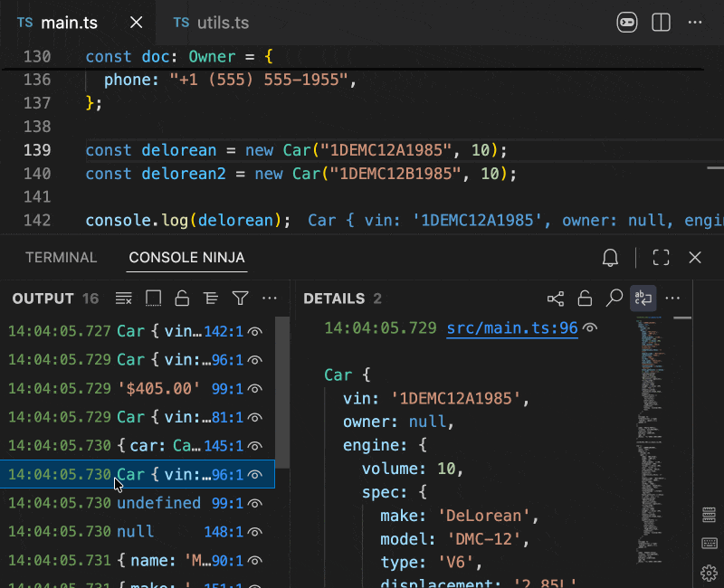Jump to location 99:1 on '$405.00' row

coord(227,389)
